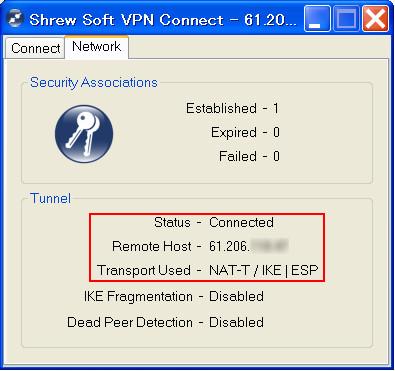Click the Tunnel group label
The height and width of the screenshot is (371, 395).
click(50, 199)
